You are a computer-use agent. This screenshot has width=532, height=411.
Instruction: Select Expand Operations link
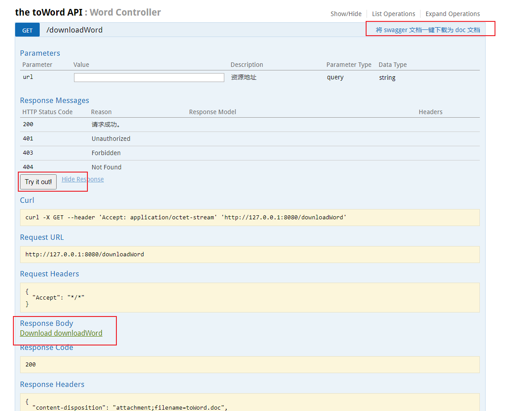point(453,14)
